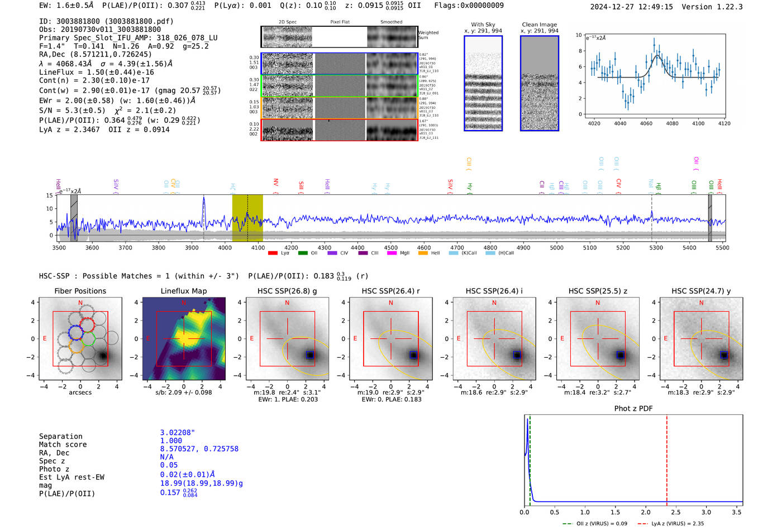
Task: Click the red Lyα legend swatch
Action: (x=273, y=253)
